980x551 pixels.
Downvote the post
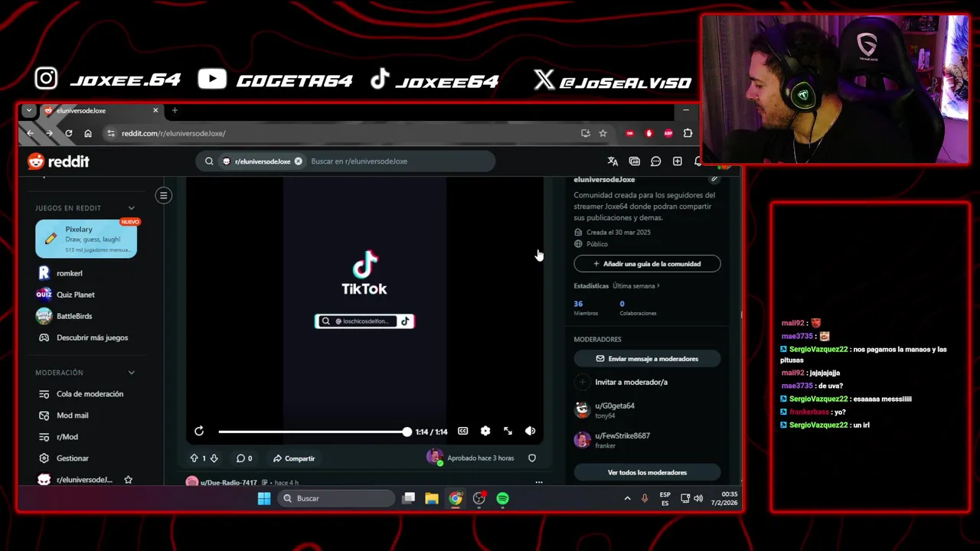coord(214,458)
